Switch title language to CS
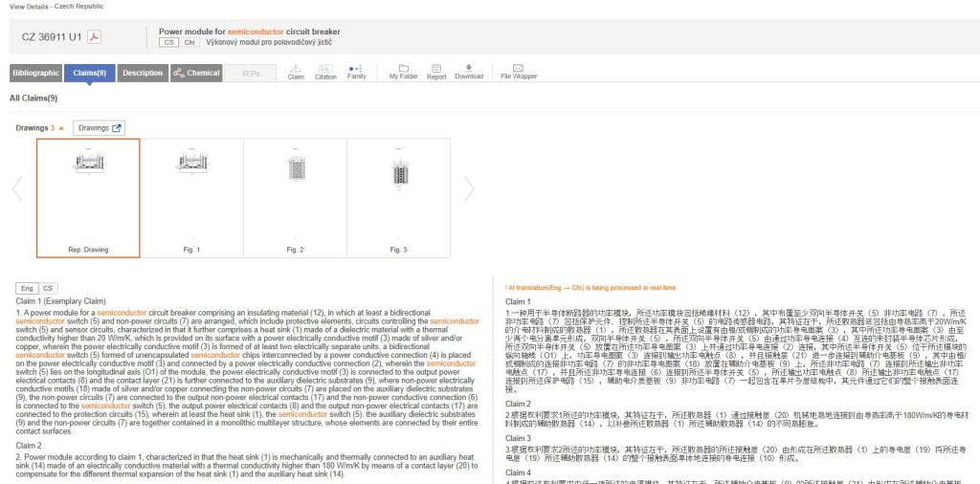 pos(169,43)
